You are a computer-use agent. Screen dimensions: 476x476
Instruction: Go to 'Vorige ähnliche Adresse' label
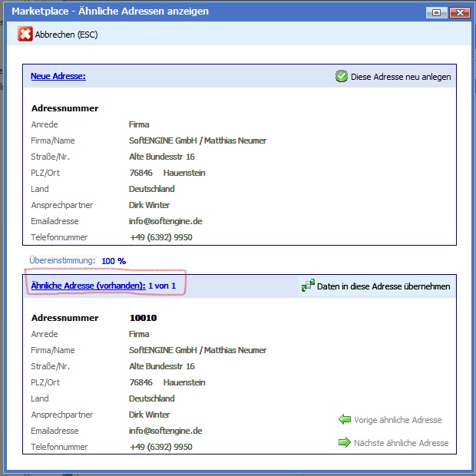click(x=398, y=420)
